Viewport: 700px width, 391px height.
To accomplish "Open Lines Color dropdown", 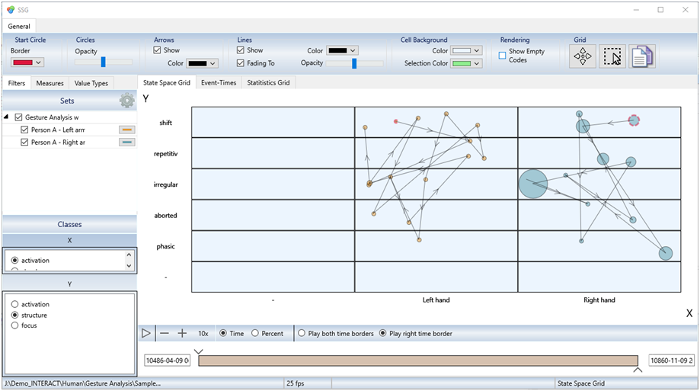I will click(x=342, y=50).
